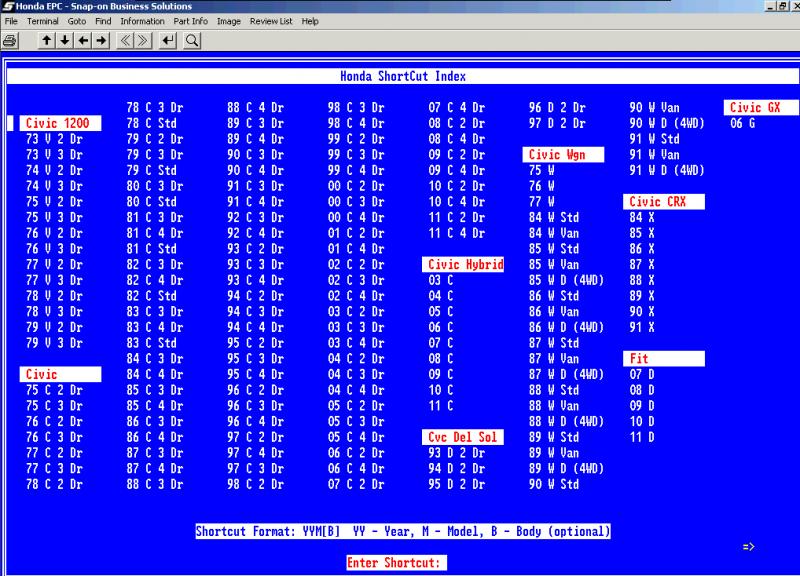Select the Civic 1200 heading
Screen dimensions: 800x576
[x=60, y=123]
